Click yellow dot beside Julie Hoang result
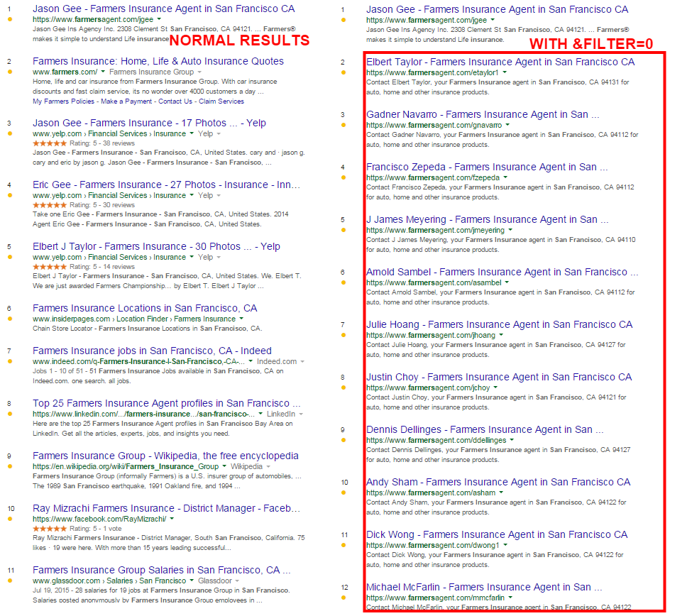 pos(343,335)
